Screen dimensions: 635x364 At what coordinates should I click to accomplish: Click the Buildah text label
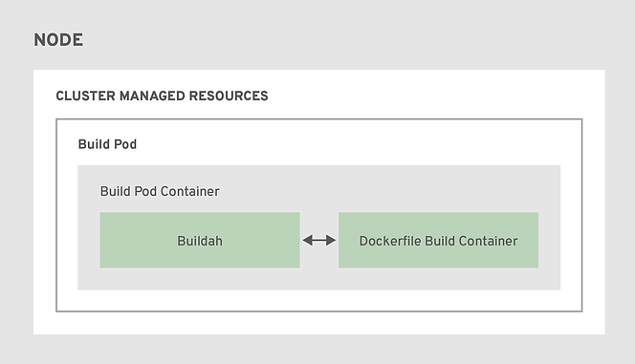click(200, 241)
